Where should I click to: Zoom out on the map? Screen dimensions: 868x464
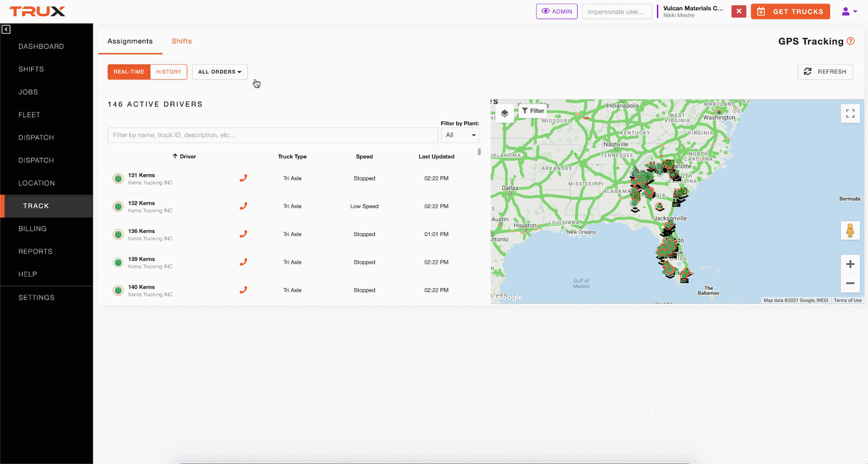(x=850, y=283)
